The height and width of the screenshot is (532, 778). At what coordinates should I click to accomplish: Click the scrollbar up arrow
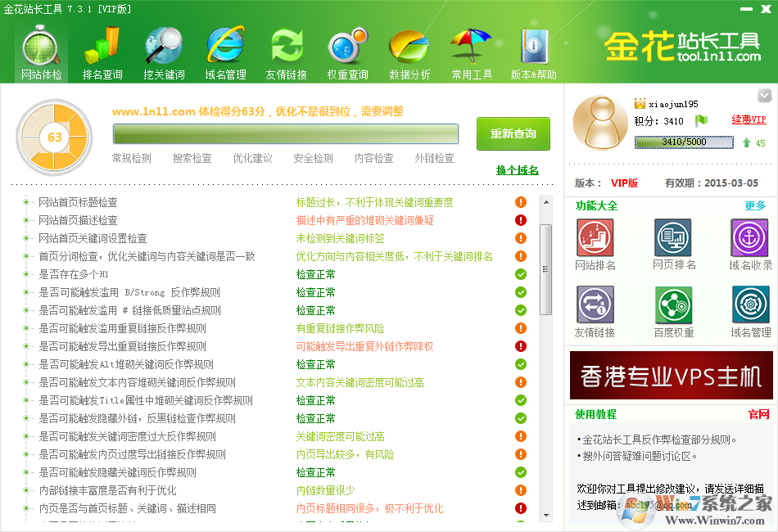coord(545,202)
